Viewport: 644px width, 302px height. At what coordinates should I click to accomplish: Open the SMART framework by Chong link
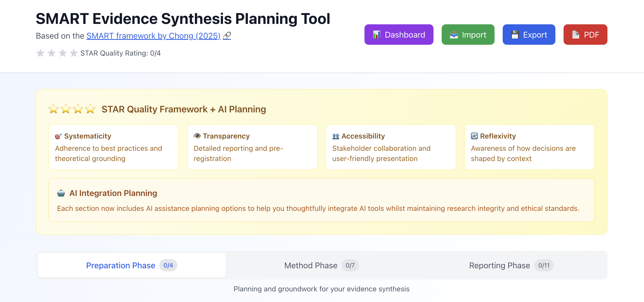pos(153,36)
